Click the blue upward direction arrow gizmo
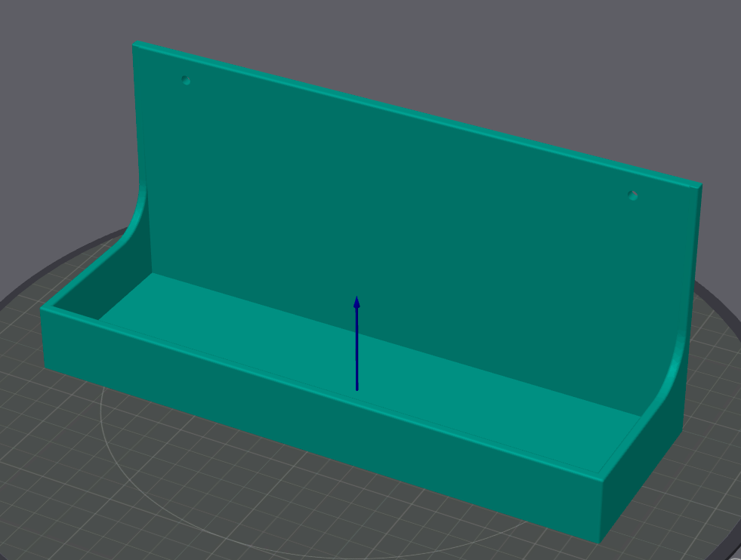 click(357, 343)
